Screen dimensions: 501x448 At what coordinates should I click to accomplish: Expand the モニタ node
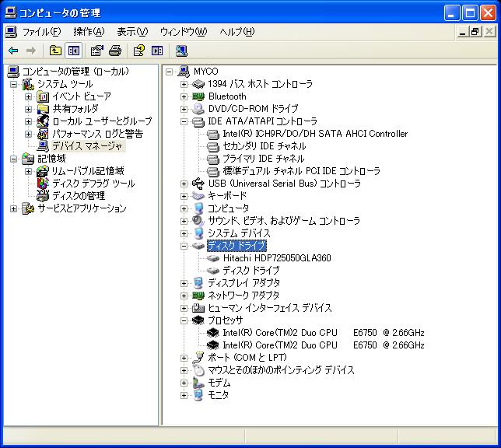pyautogui.click(x=184, y=395)
